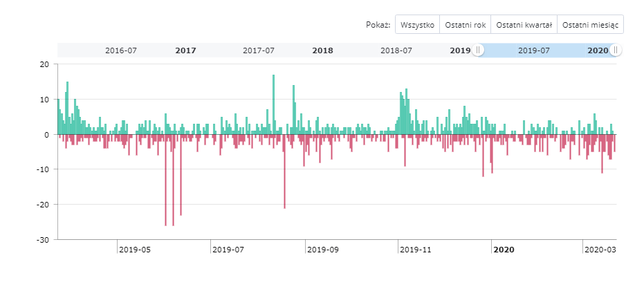
Task: Click the 2019-09 x-axis label
Action: pyautogui.click(x=323, y=250)
